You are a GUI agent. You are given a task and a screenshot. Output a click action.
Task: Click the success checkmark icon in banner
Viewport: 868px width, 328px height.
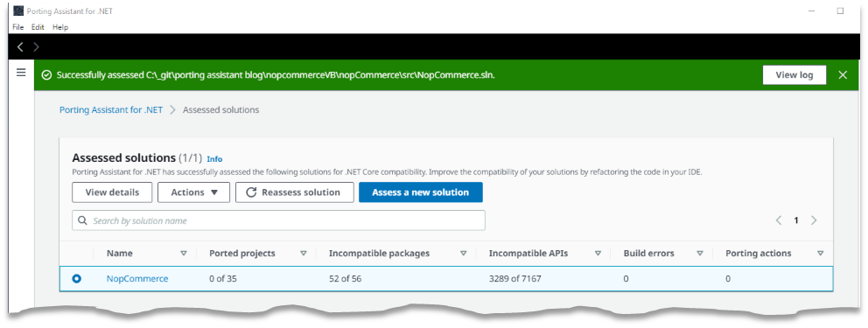click(47, 75)
